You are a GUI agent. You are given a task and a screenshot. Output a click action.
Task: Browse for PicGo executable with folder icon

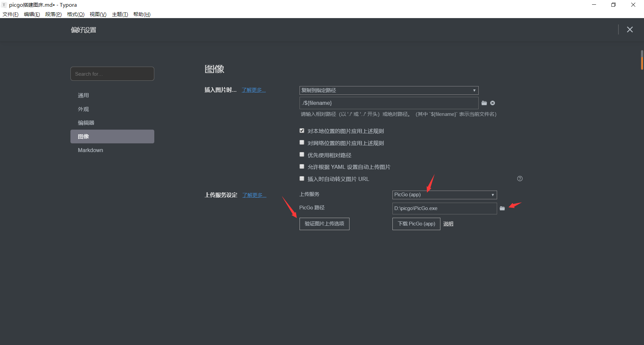[502, 208]
